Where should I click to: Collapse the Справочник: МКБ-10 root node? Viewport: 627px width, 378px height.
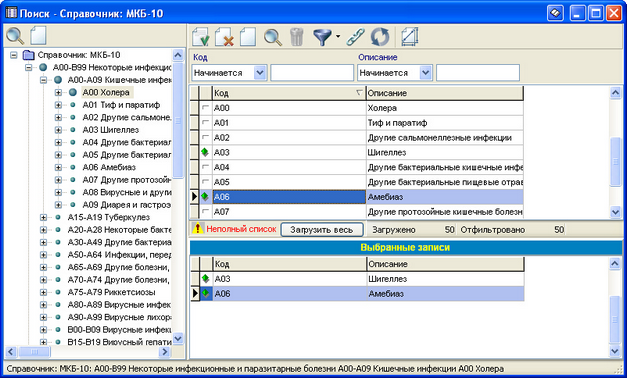[14, 55]
